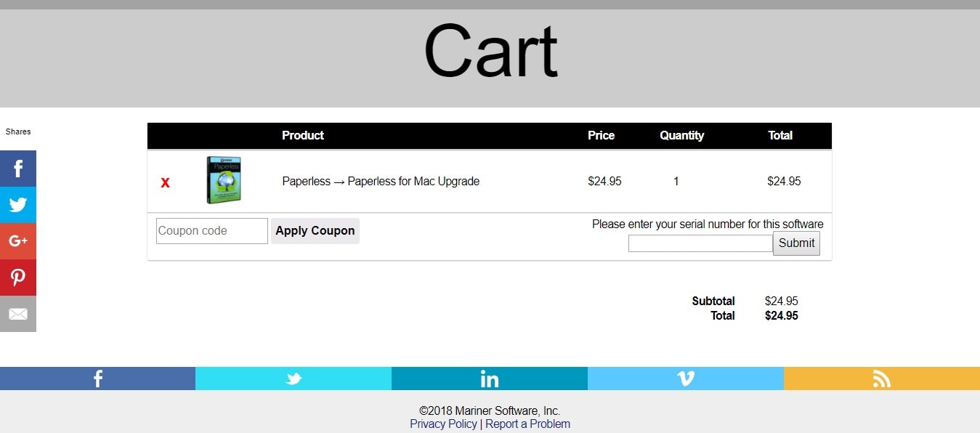Image resolution: width=980 pixels, height=433 pixels.
Task: Select the Shares label
Action: 18,131
